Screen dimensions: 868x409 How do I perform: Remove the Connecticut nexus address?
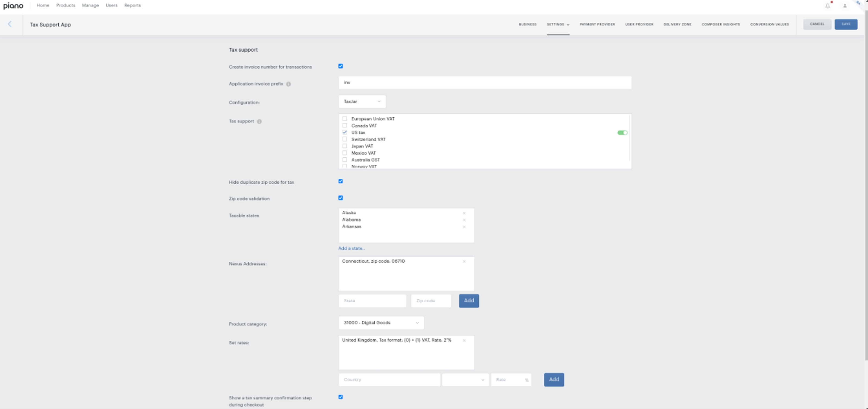coord(464,261)
